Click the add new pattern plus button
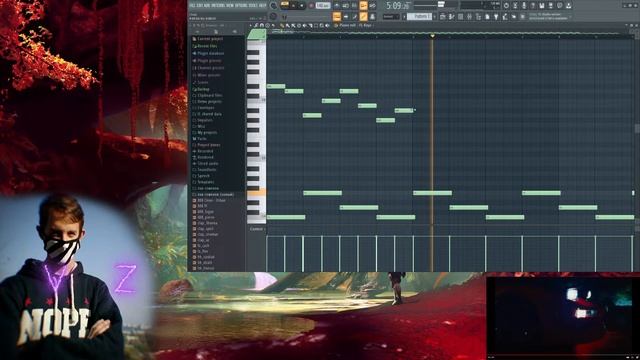The image size is (640, 360). (435, 17)
